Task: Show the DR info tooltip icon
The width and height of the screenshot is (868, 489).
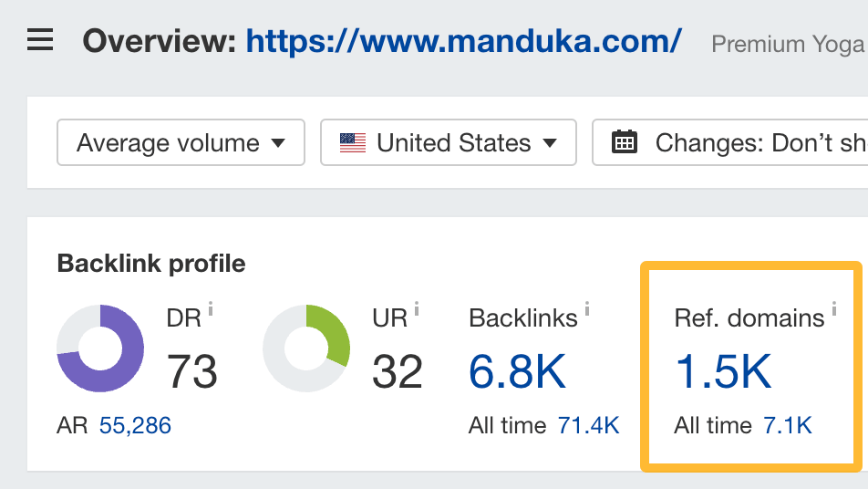Action: (x=211, y=310)
